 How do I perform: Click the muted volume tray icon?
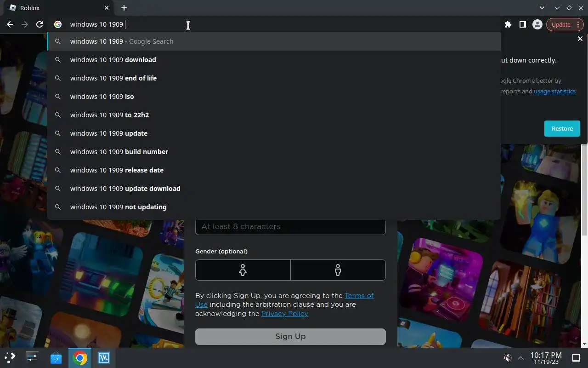(508, 358)
